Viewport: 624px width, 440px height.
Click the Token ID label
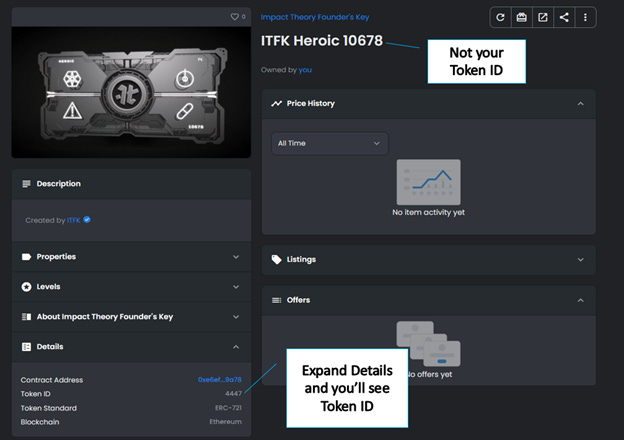point(35,394)
